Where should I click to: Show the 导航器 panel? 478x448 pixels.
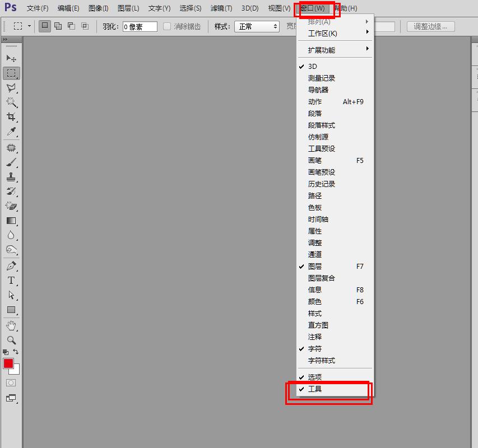point(335,90)
